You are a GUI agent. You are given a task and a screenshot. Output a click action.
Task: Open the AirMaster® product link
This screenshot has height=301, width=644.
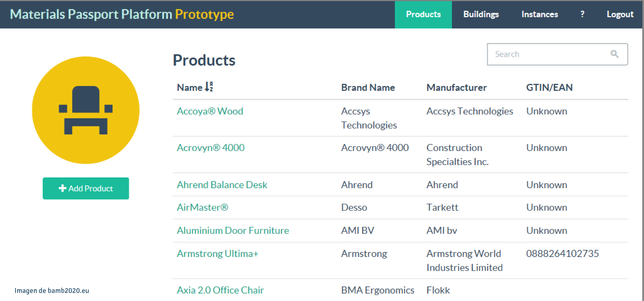(202, 207)
